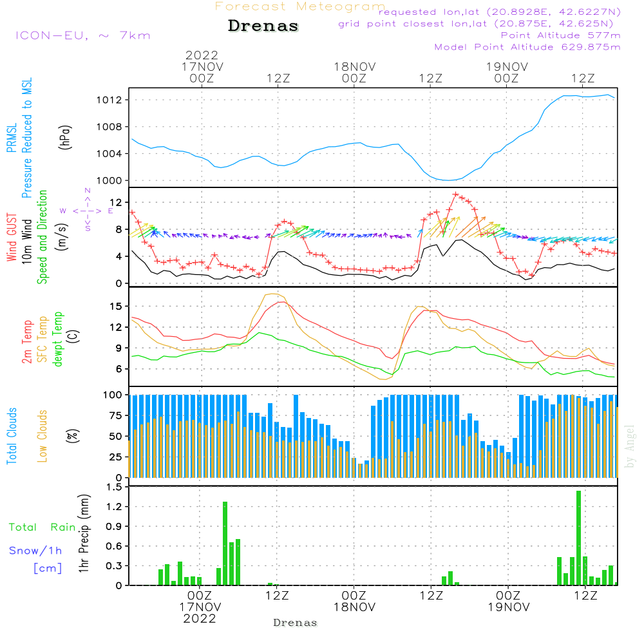
Task: Click the top axis '19NOV 00Z' label
Action: tap(507, 72)
